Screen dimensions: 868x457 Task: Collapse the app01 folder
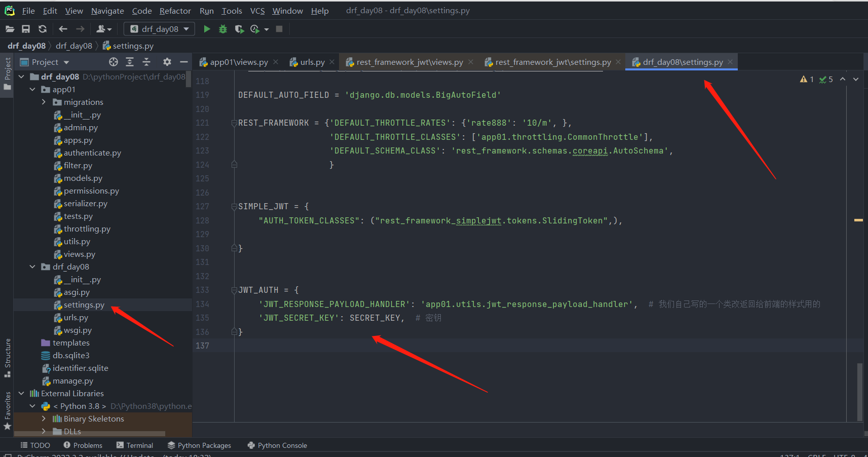point(32,89)
